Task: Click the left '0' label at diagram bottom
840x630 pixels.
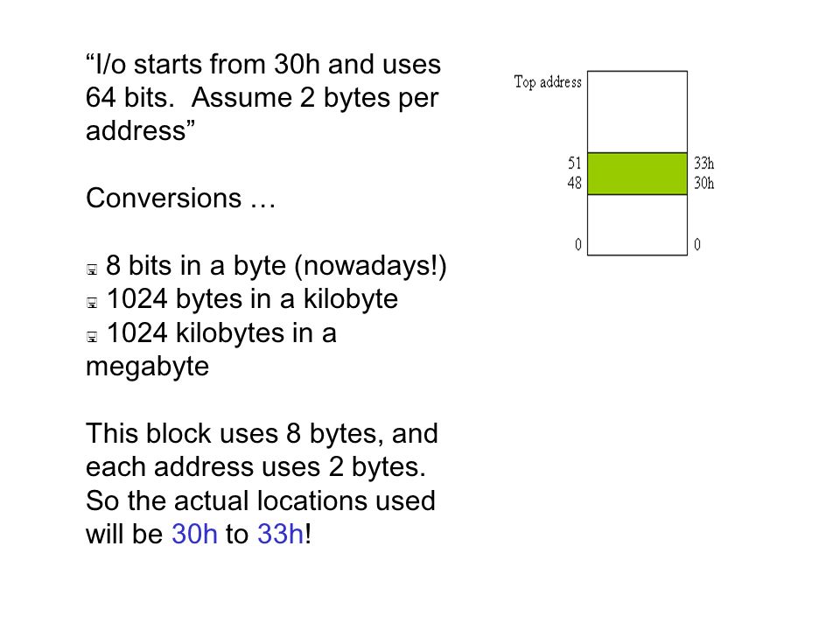Action: pyautogui.click(x=578, y=245)
